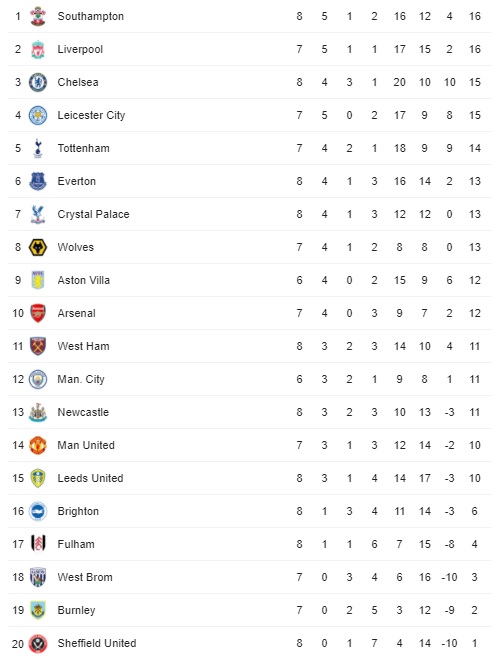Click the Liverpool club crest
The image size is (492, 668).
[x=37, y=49]
